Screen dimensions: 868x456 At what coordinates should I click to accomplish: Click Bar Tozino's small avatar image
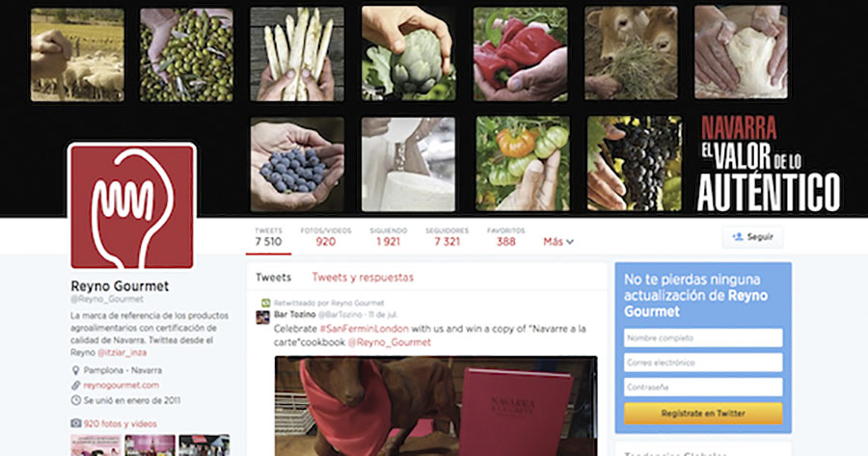(x=263, y=317)
